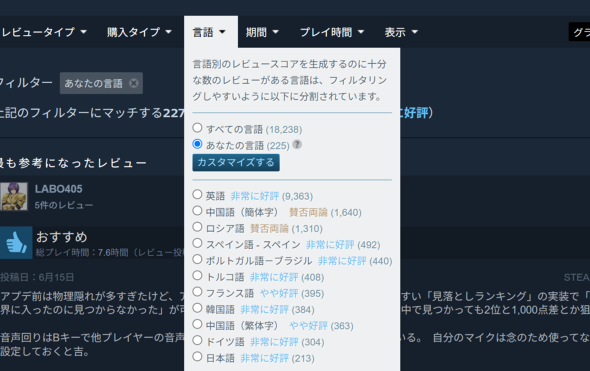The width and height of the screenshot is (590, 371).
Task: Choose ドイツ語 radio button
Action: point(197,340)
